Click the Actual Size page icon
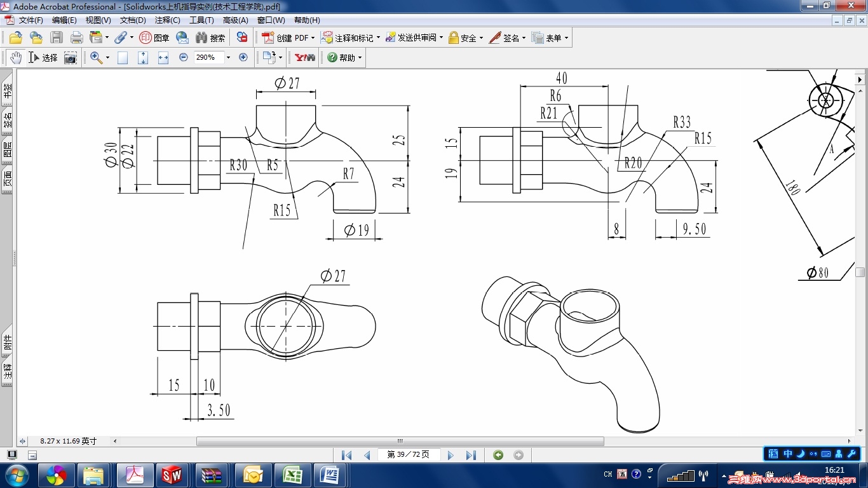The height and width of the screenshot is (488, 868). coord(123,57)
